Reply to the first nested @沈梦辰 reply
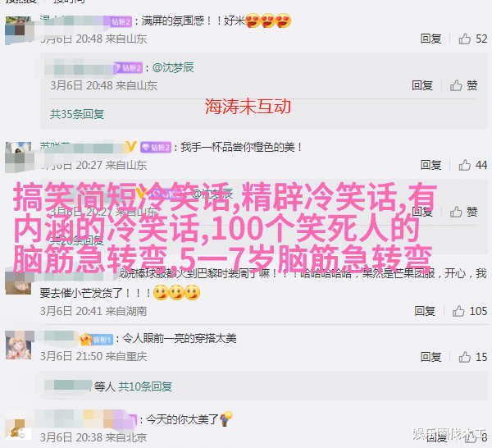492x448 pixels. pyautogui.click(x=422, y=85)
